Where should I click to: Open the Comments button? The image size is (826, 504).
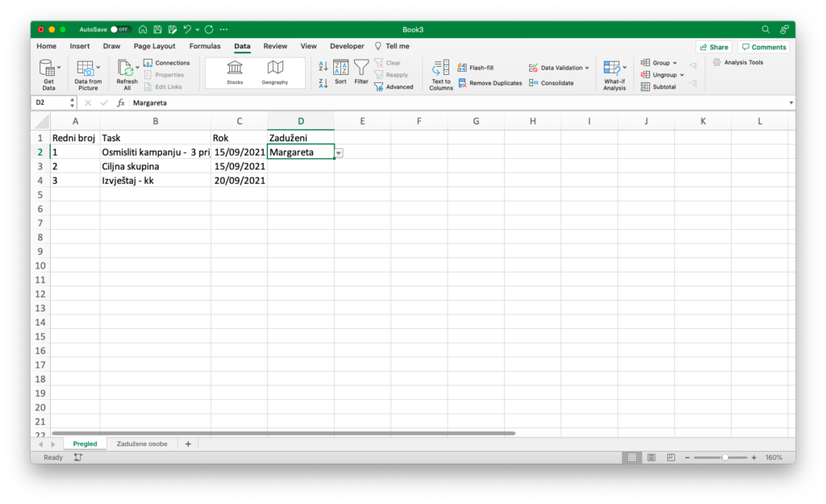(763, 47)
